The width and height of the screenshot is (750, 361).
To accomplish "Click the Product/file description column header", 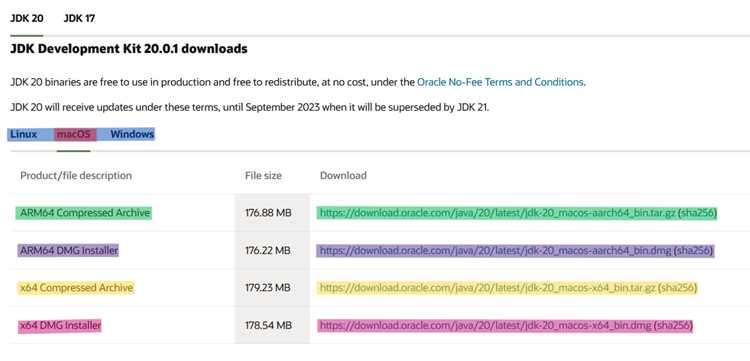I will tap(76, 175).
